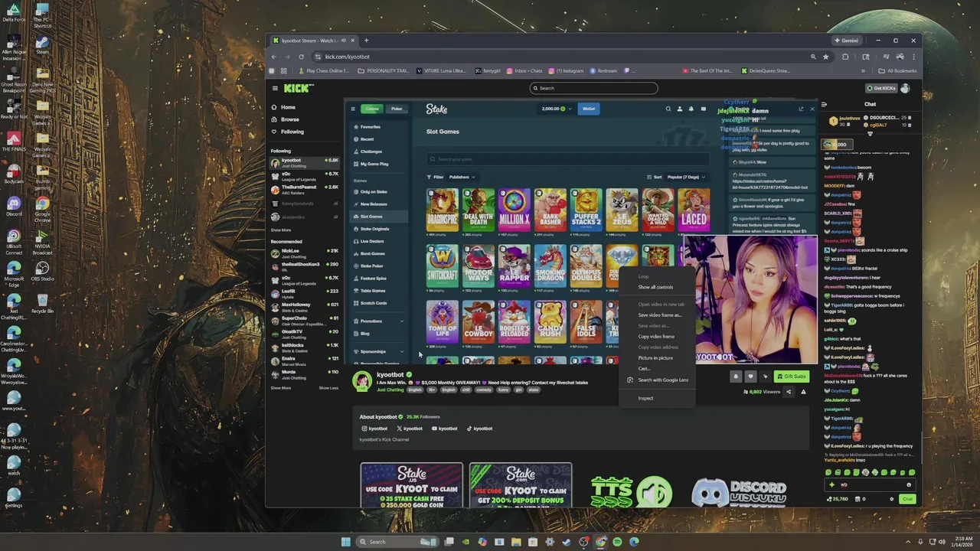Choose Cast… in the context menu
Screen dimensions: 980x551
(644, 368)
